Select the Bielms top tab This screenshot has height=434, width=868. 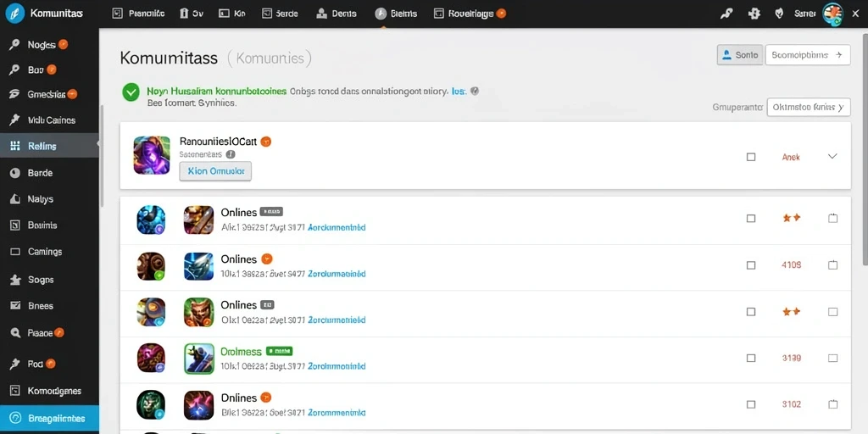(x=396, y=14)
